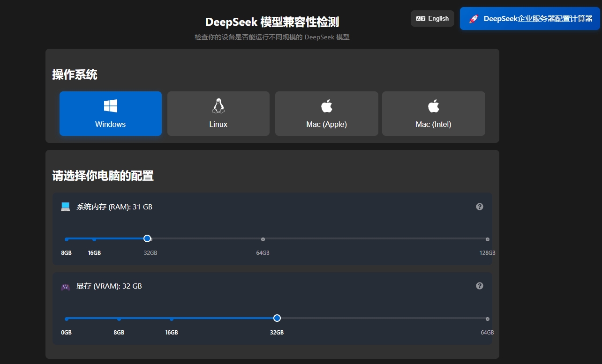
Task: Set VRAM slider to 16GB mark
Action: (x=172, y=319)
